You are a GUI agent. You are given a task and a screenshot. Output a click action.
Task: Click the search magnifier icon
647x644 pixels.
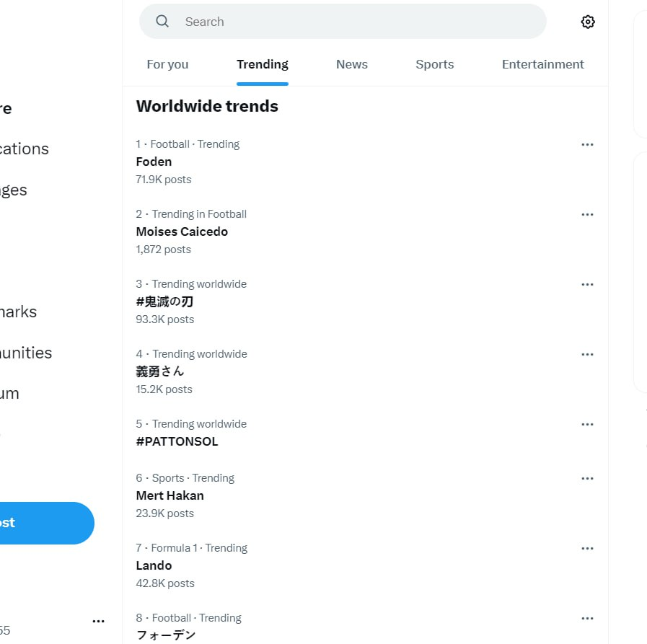[x=162, y=22]
